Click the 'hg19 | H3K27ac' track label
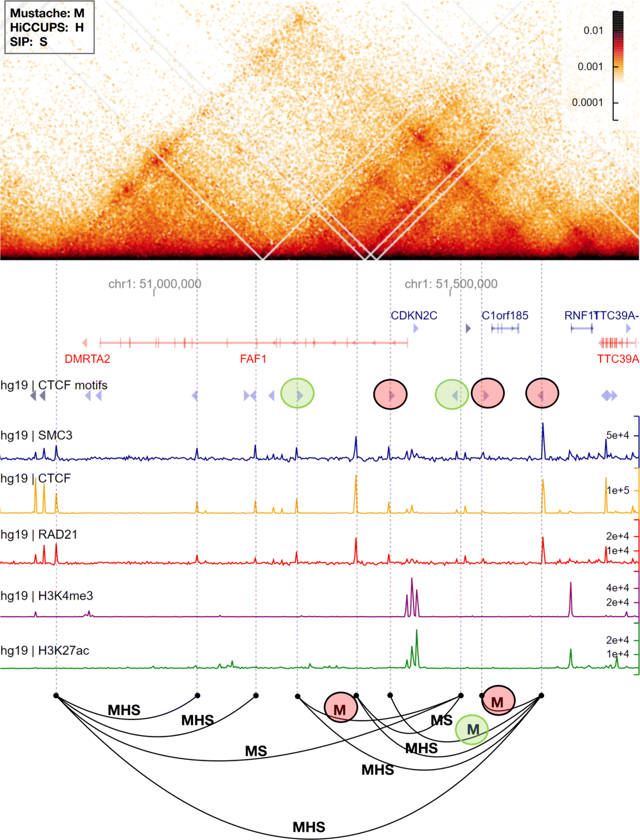This screenshot has height=840, width=640. [45, 651]
